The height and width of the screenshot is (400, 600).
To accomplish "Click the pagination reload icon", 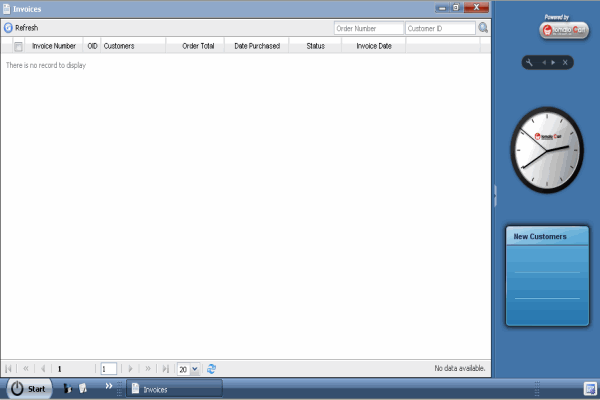I will click(x=211, y=369).
